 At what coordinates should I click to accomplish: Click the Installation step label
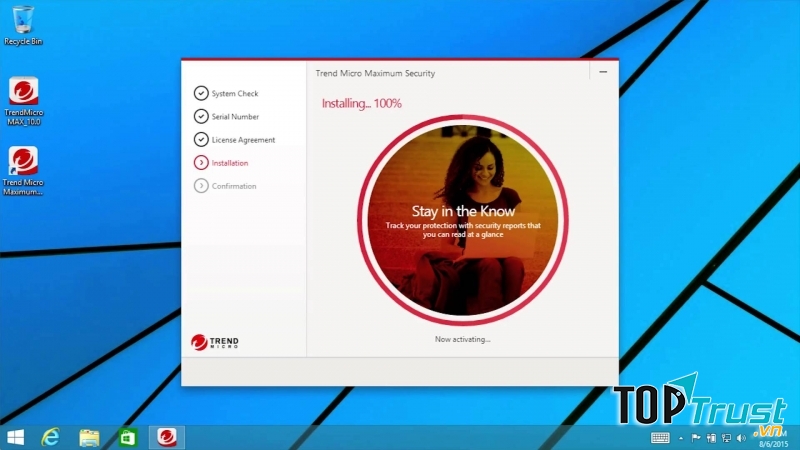230,163
